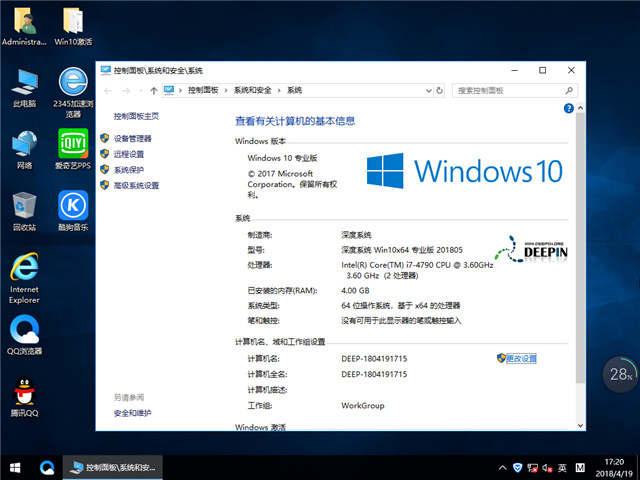Launch 爱奇艺PPS desktop shortcut
640x480 pixels.
[73, 149]
